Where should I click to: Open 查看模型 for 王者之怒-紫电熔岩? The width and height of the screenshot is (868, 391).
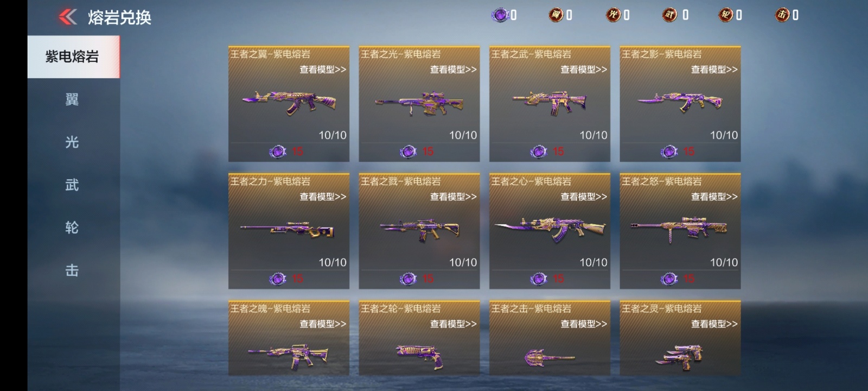(714, 197)
